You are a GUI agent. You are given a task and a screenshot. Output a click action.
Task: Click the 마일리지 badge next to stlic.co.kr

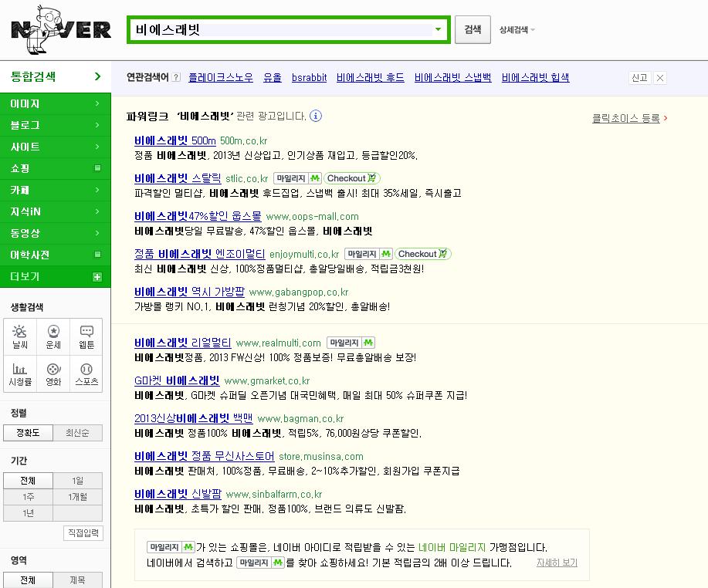(297, 178)
